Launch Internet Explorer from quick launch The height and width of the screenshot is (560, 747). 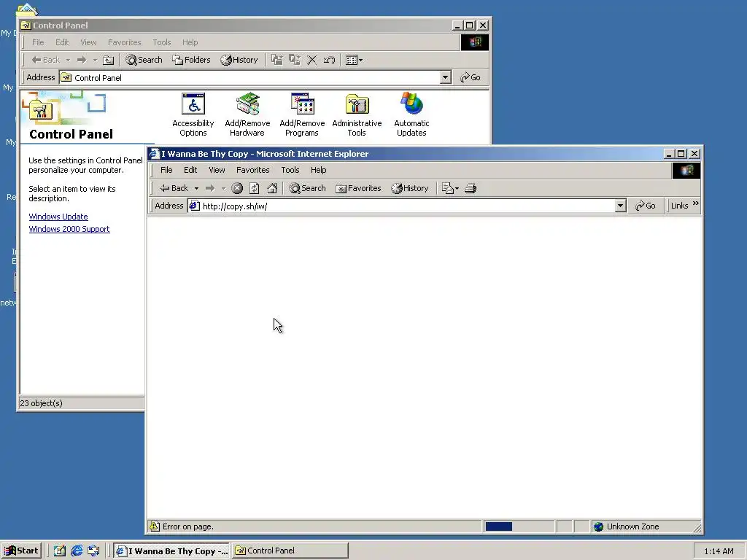(76, 551)
